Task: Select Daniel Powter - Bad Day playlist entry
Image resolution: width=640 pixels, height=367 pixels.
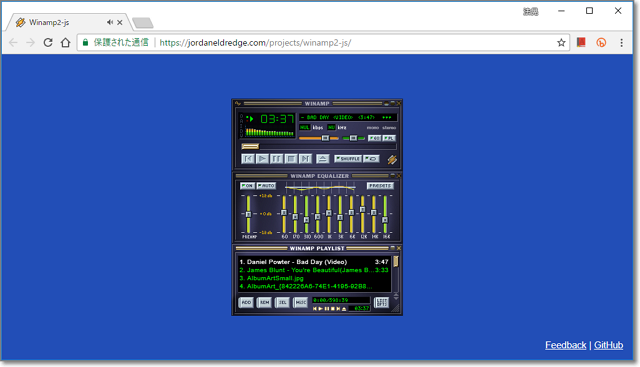Action: coord(314,262)
